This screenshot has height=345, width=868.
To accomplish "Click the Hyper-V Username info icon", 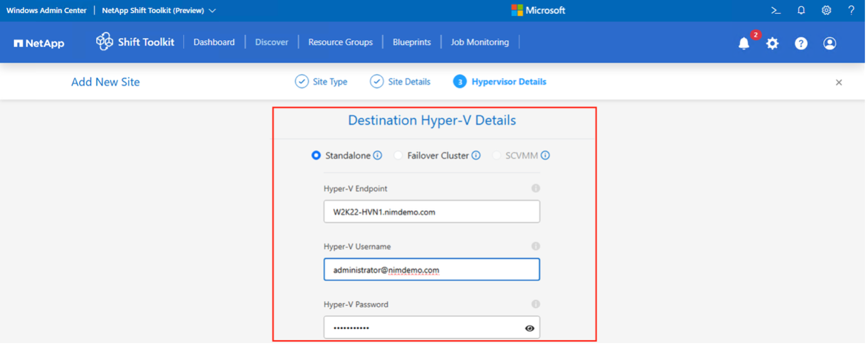I will tap(536, 247).
